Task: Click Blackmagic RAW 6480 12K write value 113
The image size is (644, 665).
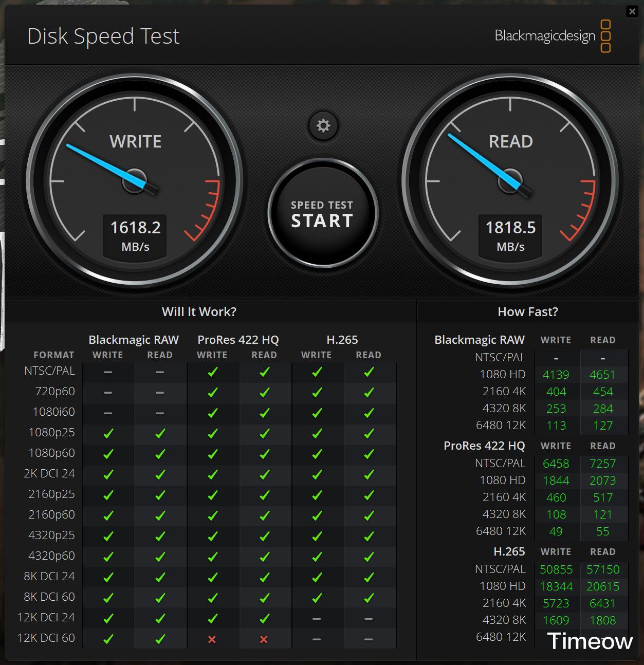Action: click(x=556, y=426)
